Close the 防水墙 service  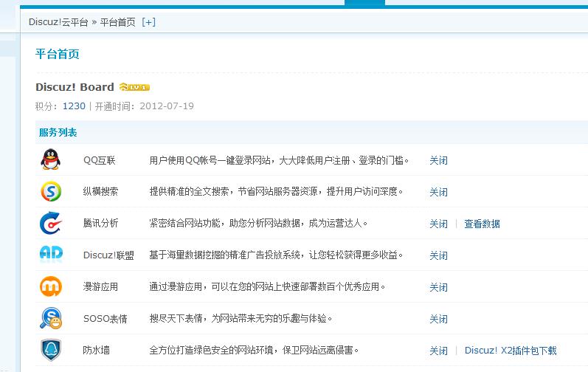(x=438, y=351)
